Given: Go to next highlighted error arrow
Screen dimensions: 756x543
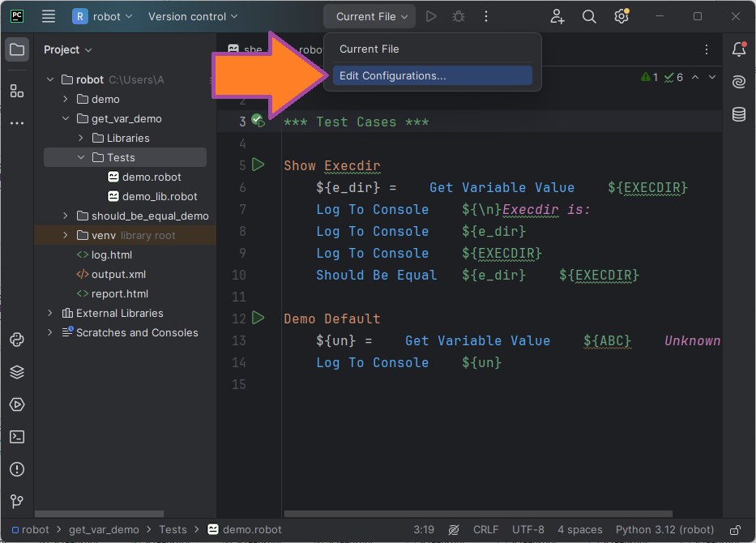Looking at the screenshot, I should (712, 77).
